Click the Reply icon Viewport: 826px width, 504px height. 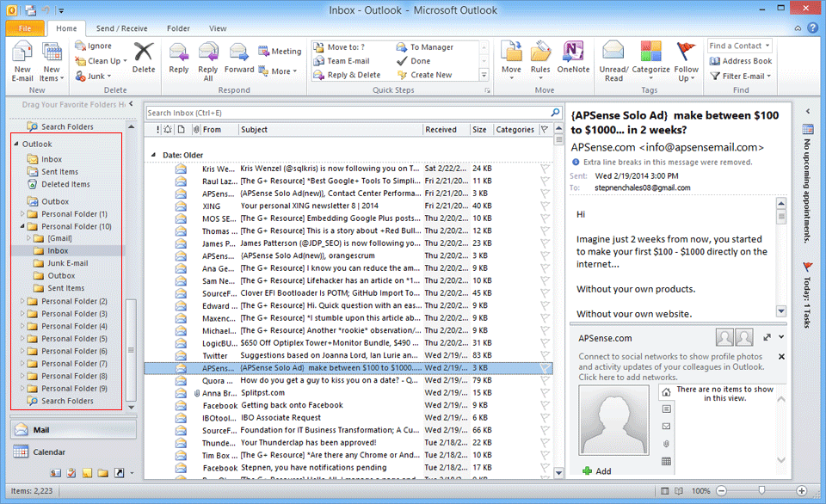pos(179,52)
